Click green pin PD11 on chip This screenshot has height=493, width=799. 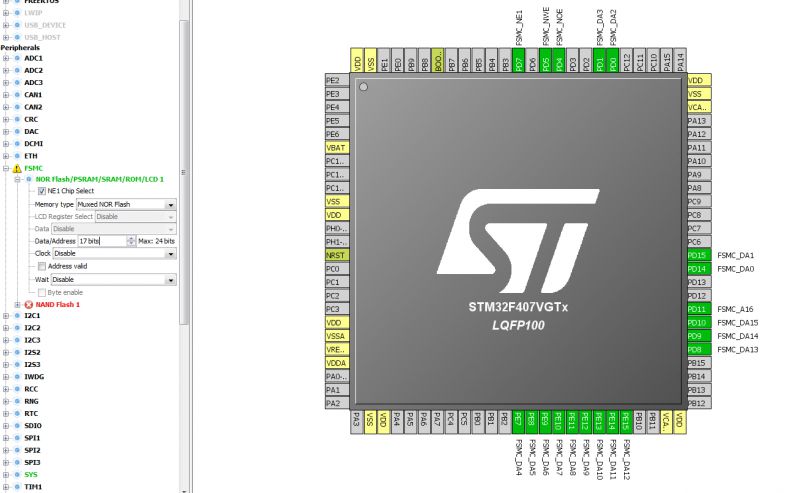699,309
